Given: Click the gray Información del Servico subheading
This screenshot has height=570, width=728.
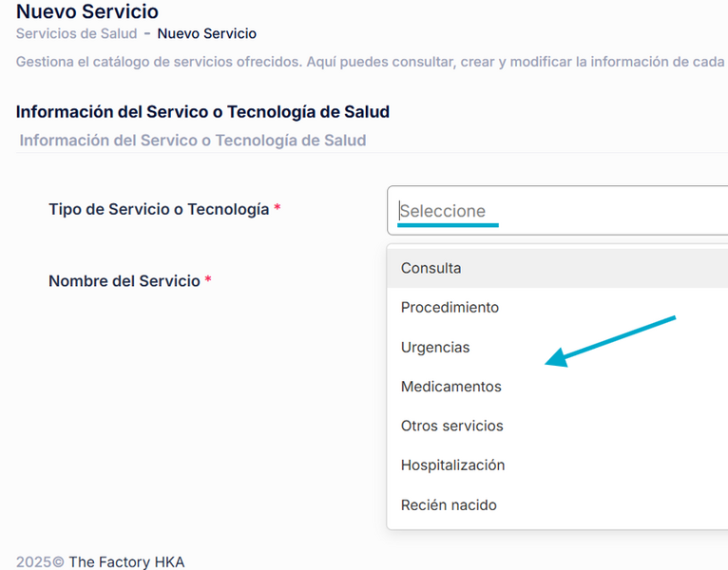Looking at the screenshot, I should click(193, 141).
